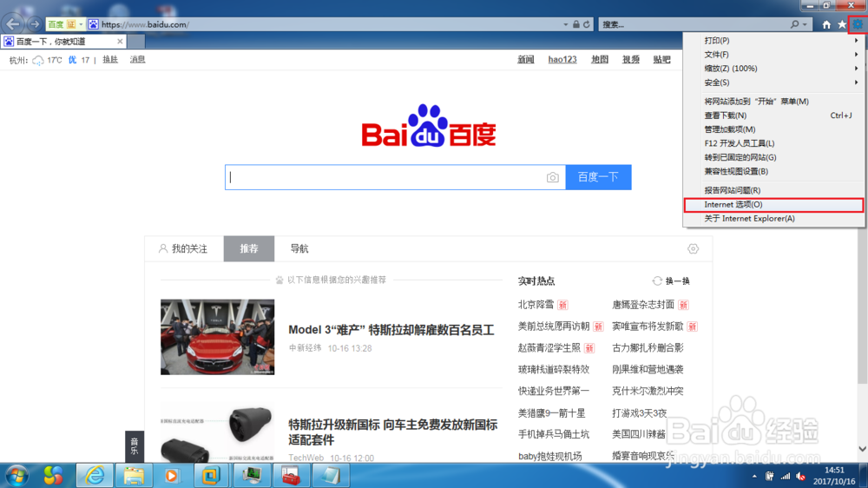The width and height of the screenshot is (868, 488).
Task: Open the address bar dropdown arrow
Action: coord(565,24)
